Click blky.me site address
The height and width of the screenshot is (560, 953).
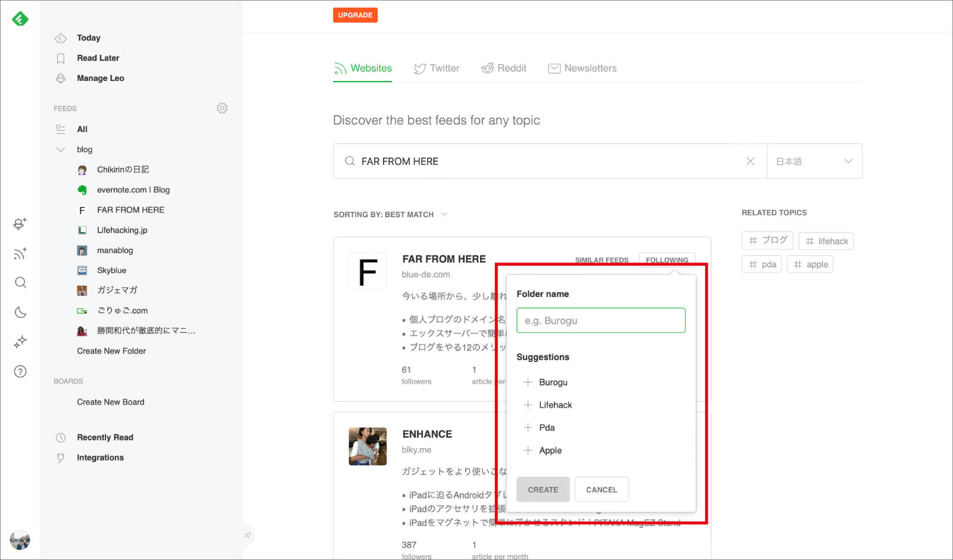point(416,450)
